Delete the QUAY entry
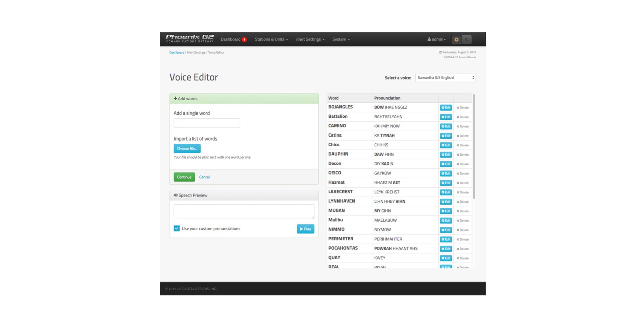Viewport: 644px width, 322px height. pos(462,258)
